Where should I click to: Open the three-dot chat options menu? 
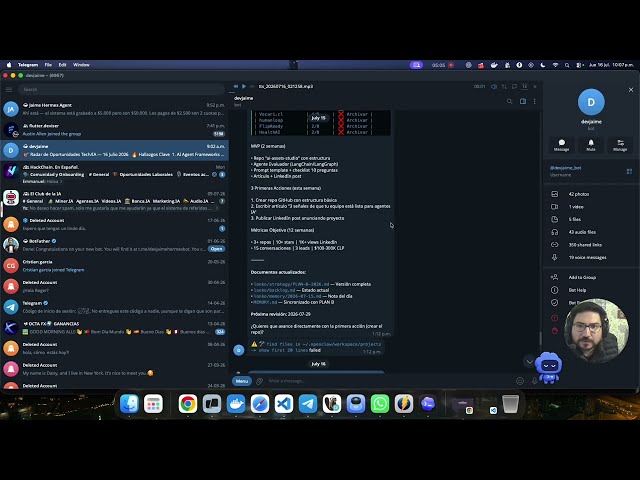point(534,101)
